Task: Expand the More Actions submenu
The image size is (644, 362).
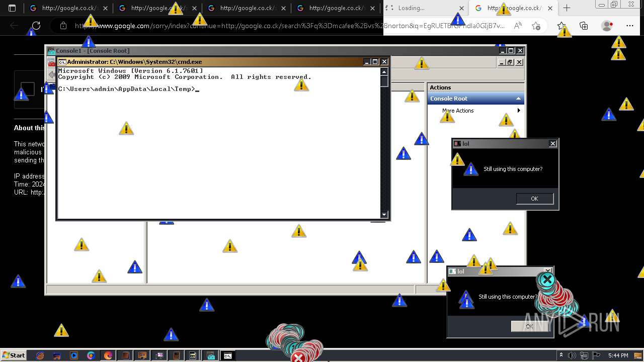Action: [519, 111]
